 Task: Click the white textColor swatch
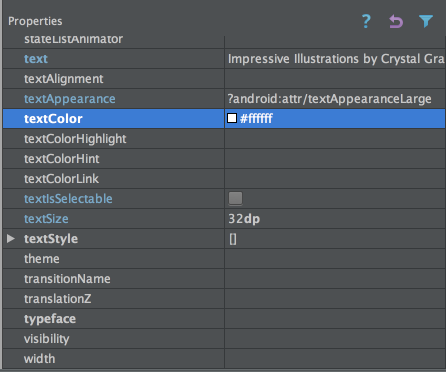(x=232, y=118)
